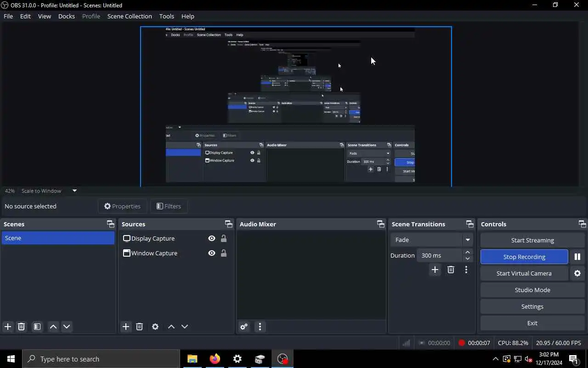Image resolution: width=588 pixels, height=368 pixels.
Task: Increase transition duration with up stepper
Action: tap(468, 252)
